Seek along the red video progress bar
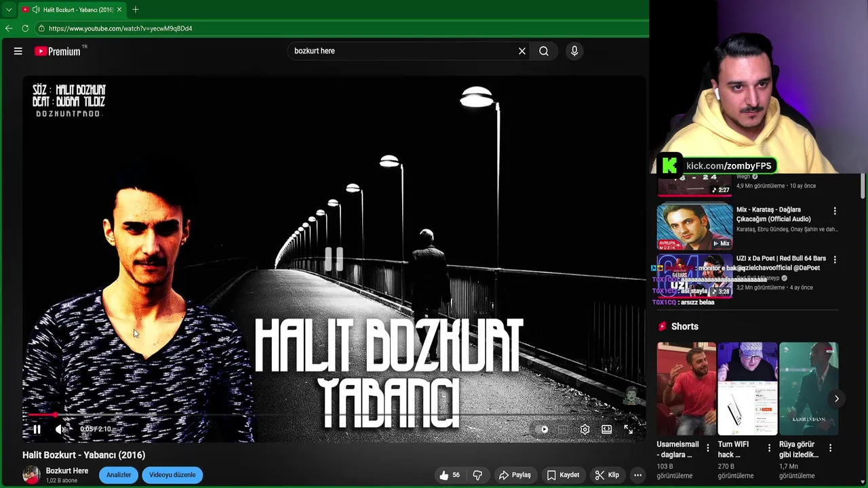 334,414
